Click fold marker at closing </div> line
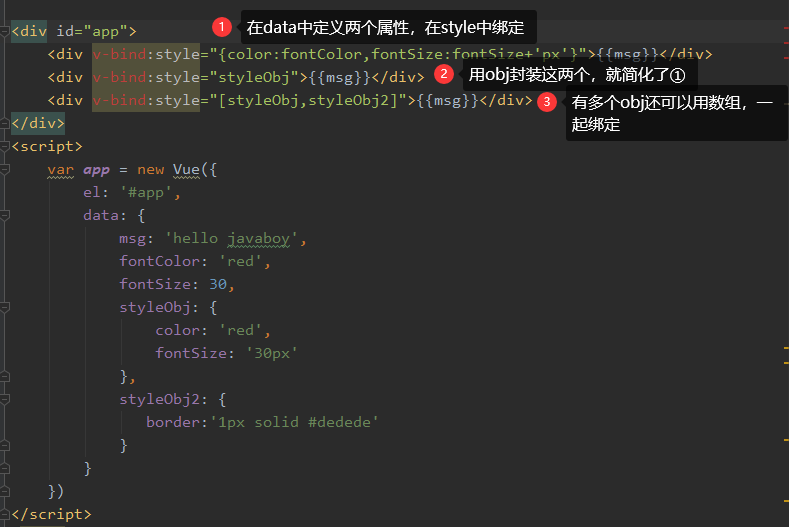 (5, 124)
